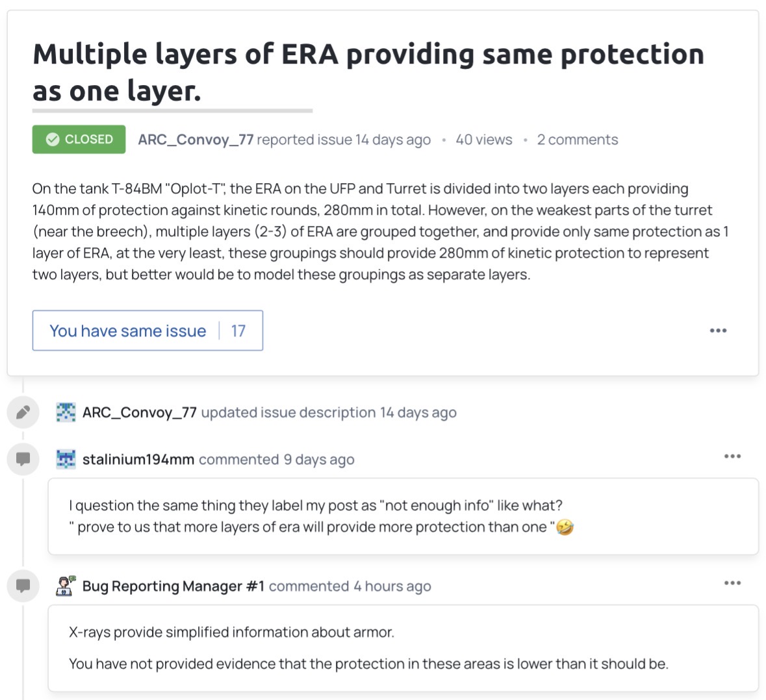This screenshot has height=700, width=766.
Task: Click the green checkmark in CLOSED badge
Action: (x=53, y=140)
